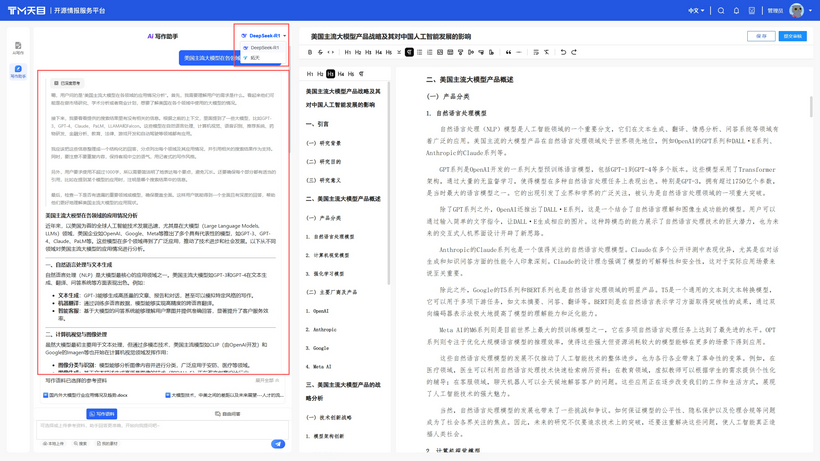Viewport: 820px width, 461px height.
Task: Open reference file 国内外大模型行业应用情况及趋势.docx
Action: click(x=85, y=395)
